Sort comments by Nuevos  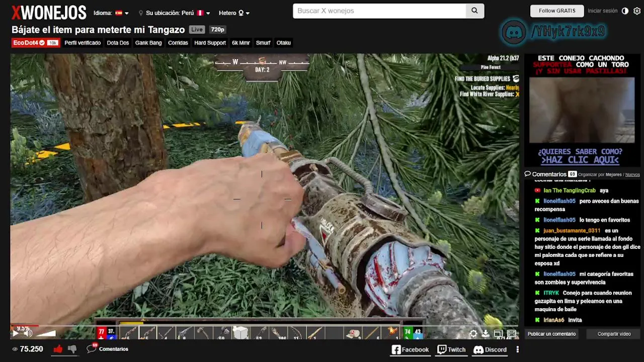(x=632, y=174)
